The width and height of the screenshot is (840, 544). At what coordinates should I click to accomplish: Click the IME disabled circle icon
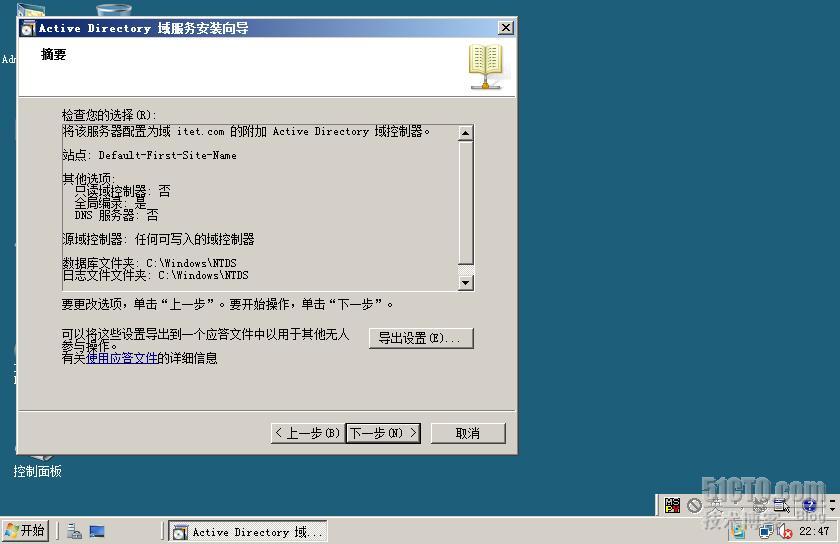[694, 505]
